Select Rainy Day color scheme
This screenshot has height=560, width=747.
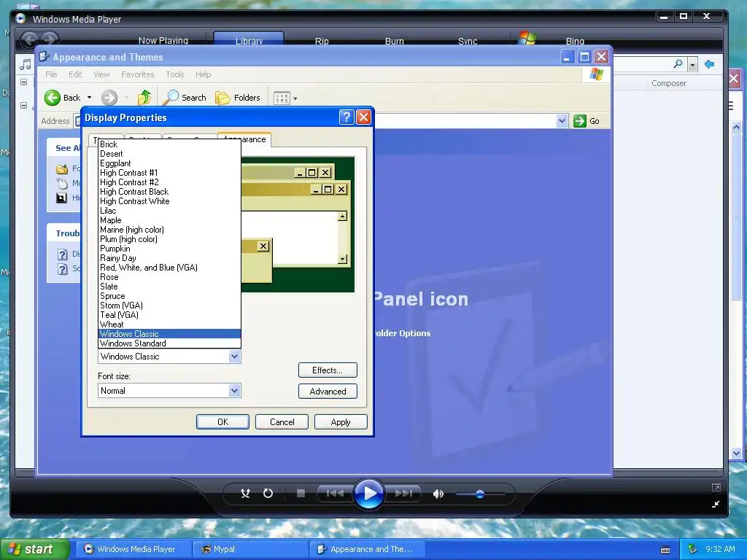point(169,258)
